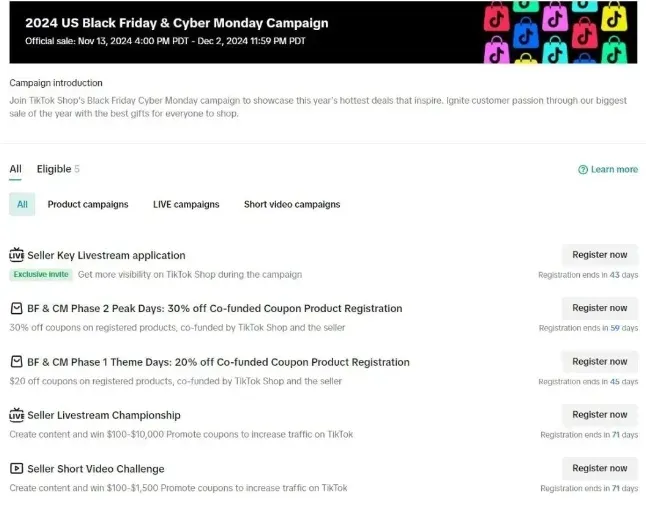
Task: Register now for Seller Key Livestream application
Action: tap(599, 255)
